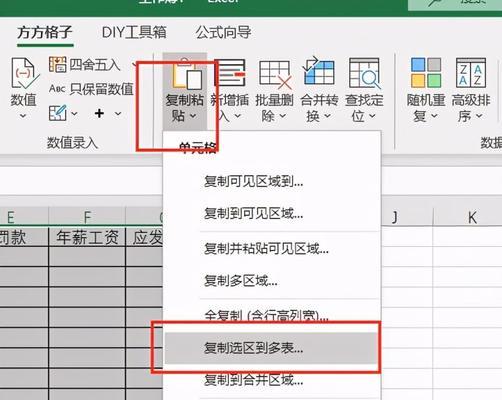Click the 数值 icon in the ribbon
The width and height of the screenshot is (502, 400).
pyautogui.click(x=24, y=73)
